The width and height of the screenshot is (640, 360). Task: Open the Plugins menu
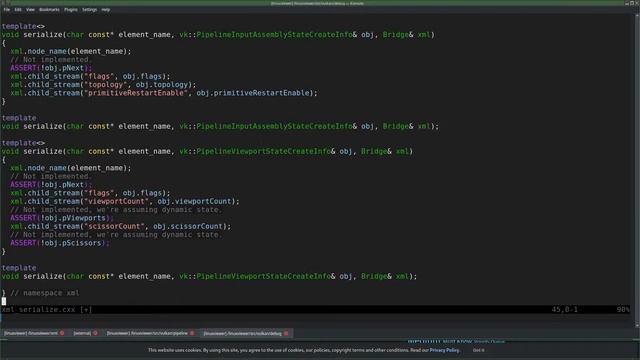pos(71,9)
